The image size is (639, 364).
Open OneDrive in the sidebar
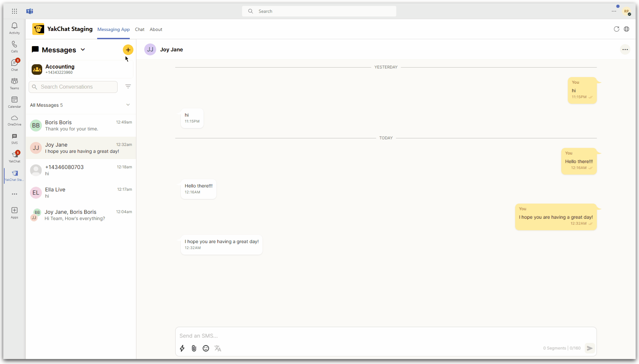[14, 121]
